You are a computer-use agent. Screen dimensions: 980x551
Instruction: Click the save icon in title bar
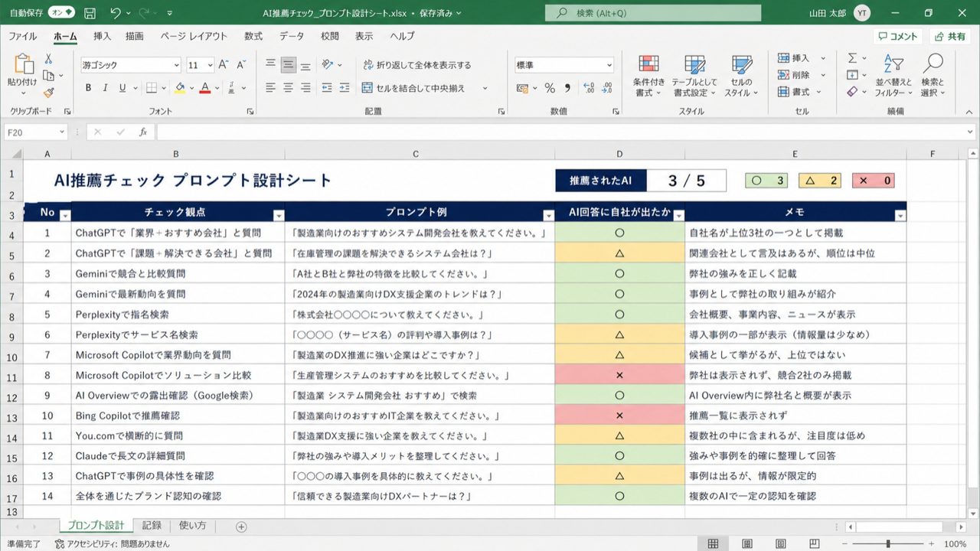[90, 13]
